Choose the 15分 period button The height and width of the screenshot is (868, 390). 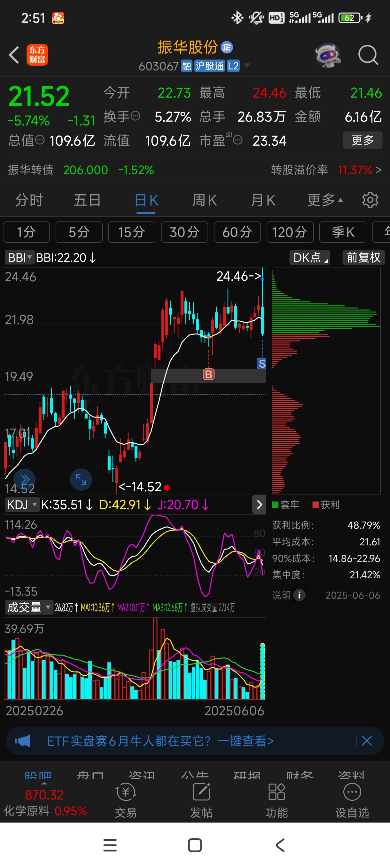(x=132, y=232)
